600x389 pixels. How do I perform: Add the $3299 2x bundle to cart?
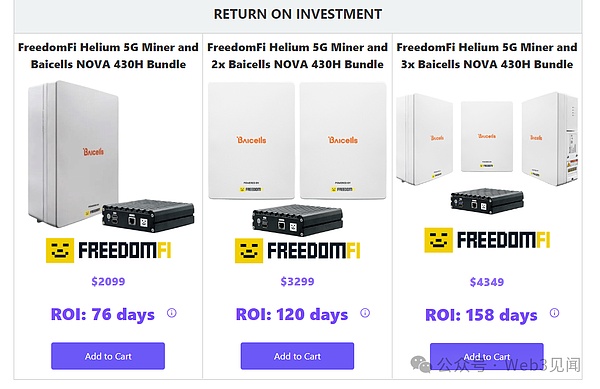(x=297, y=356)
